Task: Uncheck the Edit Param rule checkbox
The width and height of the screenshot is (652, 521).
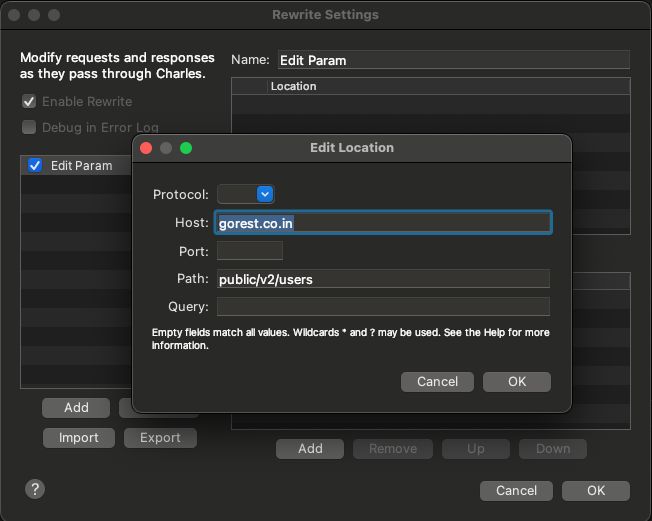Action: (35, 165)
